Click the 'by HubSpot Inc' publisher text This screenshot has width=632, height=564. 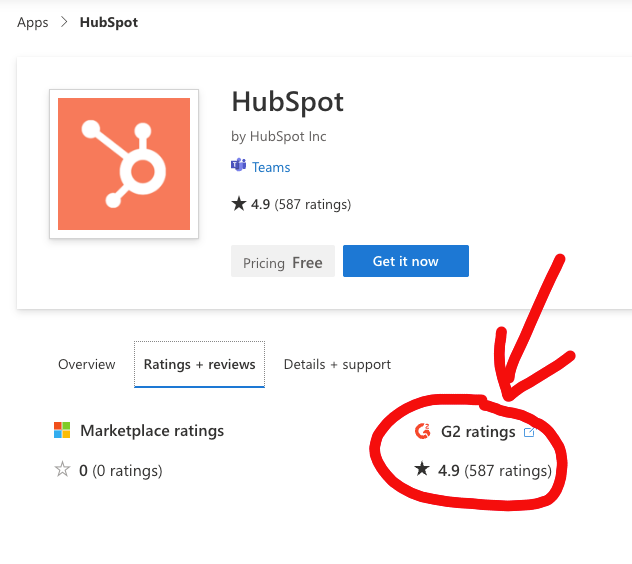pos(279,136)
